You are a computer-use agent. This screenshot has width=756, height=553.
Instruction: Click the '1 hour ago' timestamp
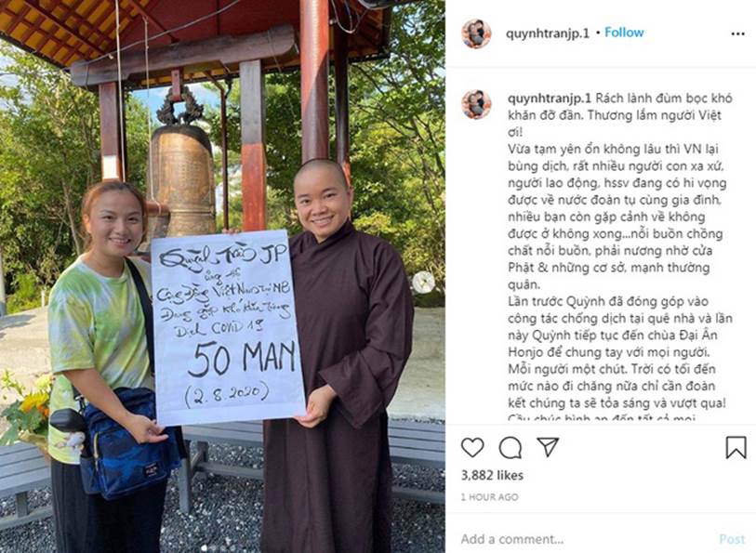[489, 496]
